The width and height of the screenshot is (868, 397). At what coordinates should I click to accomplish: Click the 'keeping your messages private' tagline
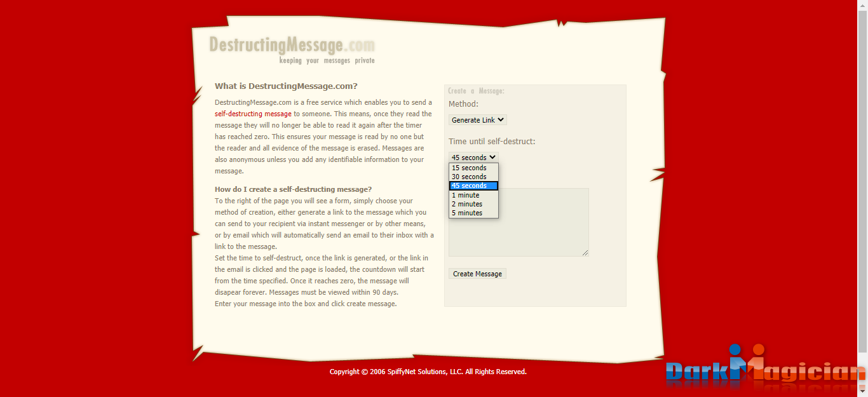point(327,61)
